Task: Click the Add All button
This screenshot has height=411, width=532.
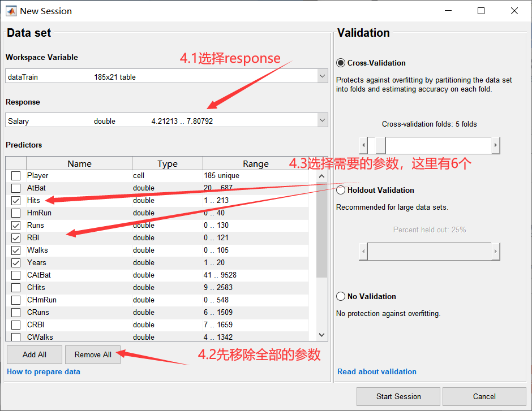Action: [34, 354]
